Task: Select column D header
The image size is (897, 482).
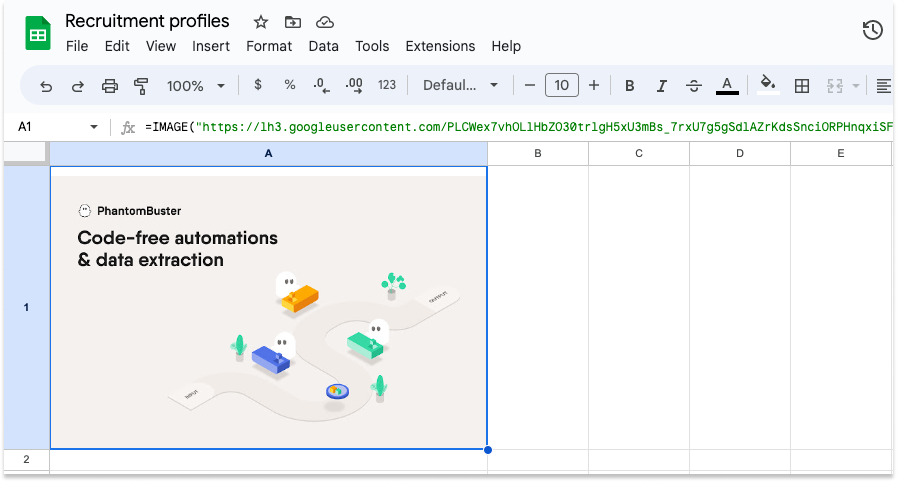Action: (x=740, y=153)
